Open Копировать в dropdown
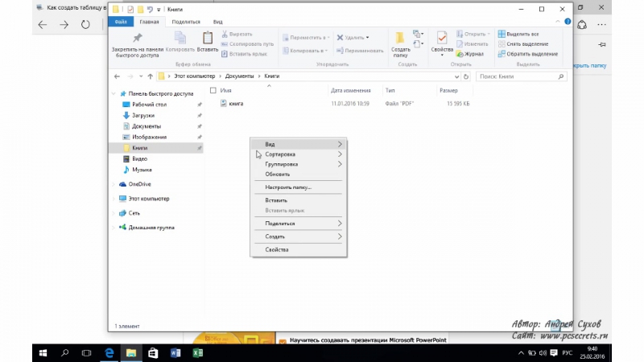Viewport: 644px width, 362px height. click(305, 51)
